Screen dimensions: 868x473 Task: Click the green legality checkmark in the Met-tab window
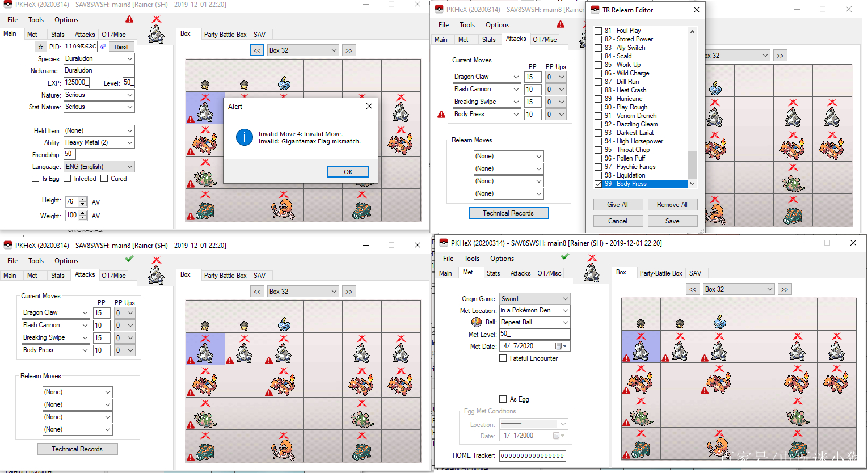click(x=565, y=256)
